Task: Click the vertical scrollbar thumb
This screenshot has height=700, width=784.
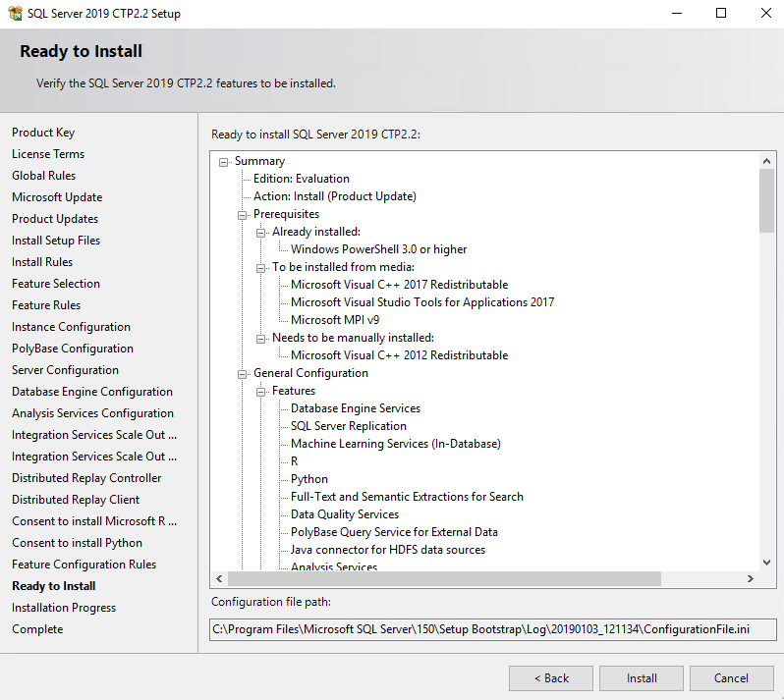Action: point(766,200)
